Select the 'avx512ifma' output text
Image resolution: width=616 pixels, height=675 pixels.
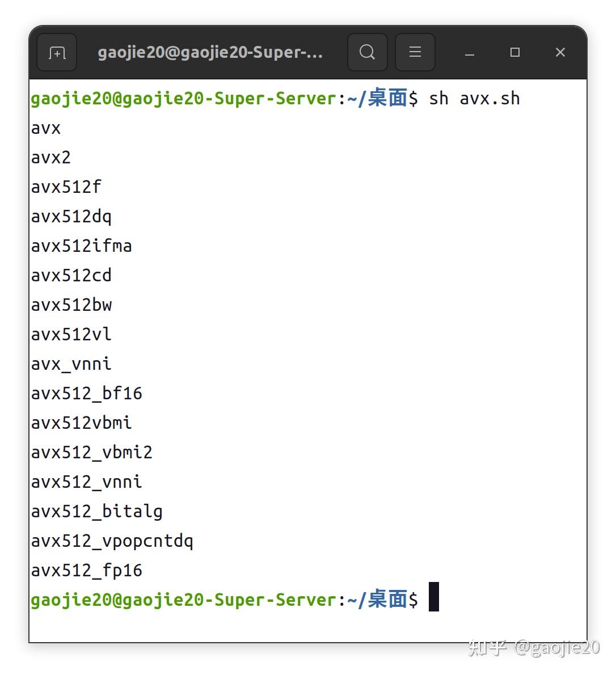click(81, 246)
